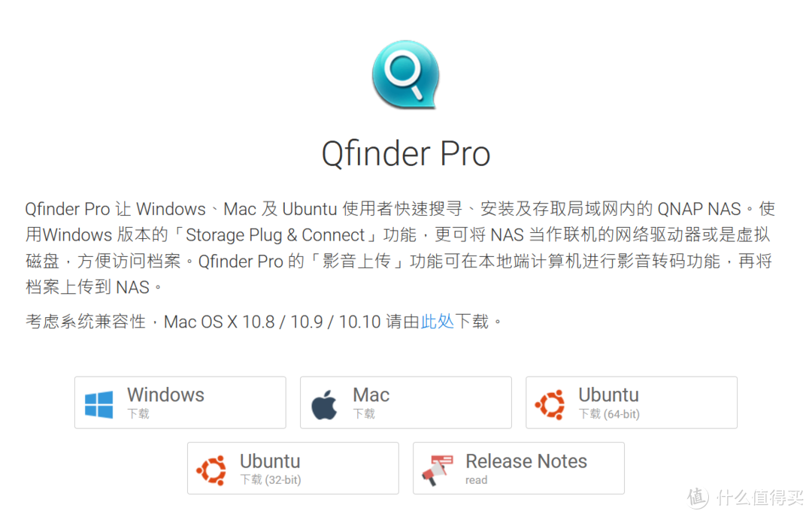Click the Ubuntu 32-bit logo icon
The height and width of the screenshot is (517, 812).
(x=211, y=470)
